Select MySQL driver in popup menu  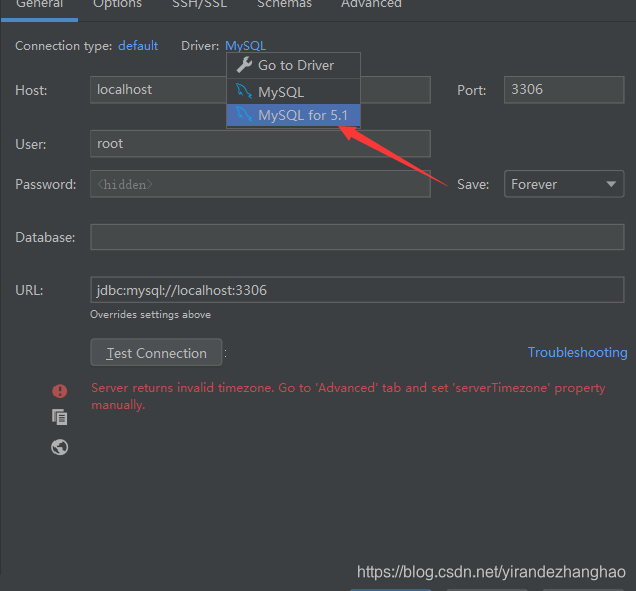[293, 92]
